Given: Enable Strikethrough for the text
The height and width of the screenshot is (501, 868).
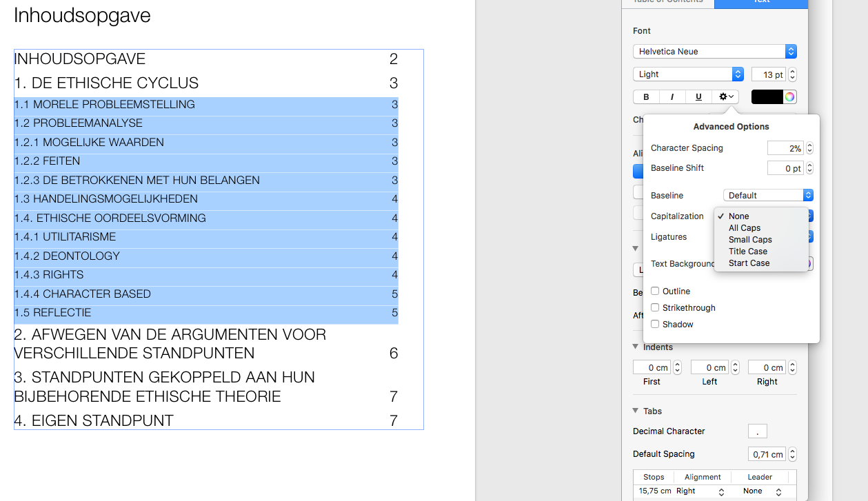Looking at the screenshot, I should pos(655,307).
